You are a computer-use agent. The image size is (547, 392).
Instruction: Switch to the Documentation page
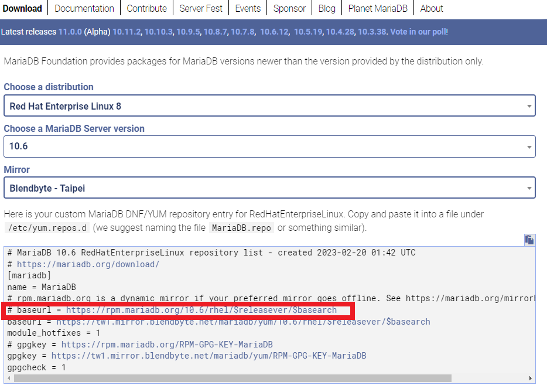(84, 8)
